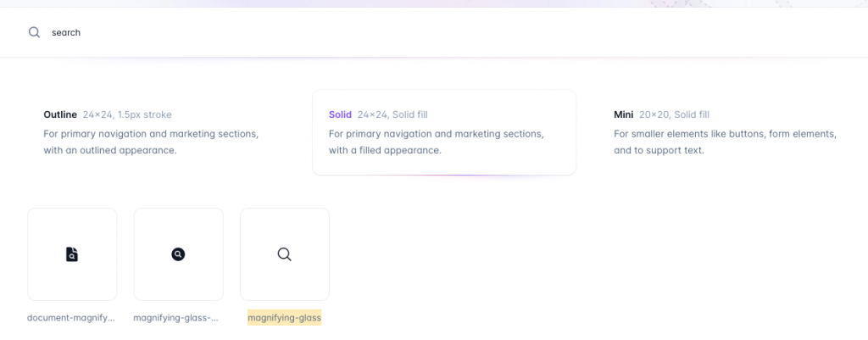Pick the plain magnifying-glass icon
This screenshot has height=340, width=868.
[285, 254]
